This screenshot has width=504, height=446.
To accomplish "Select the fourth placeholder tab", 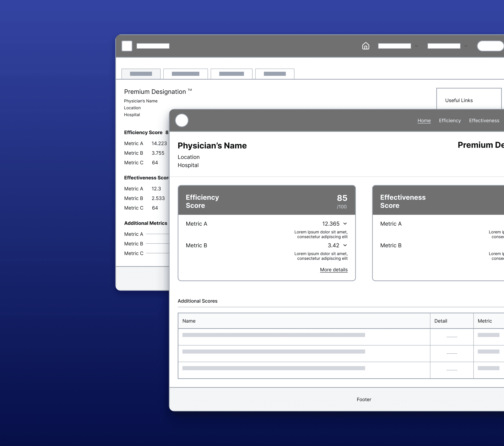I will pos(275,74).
